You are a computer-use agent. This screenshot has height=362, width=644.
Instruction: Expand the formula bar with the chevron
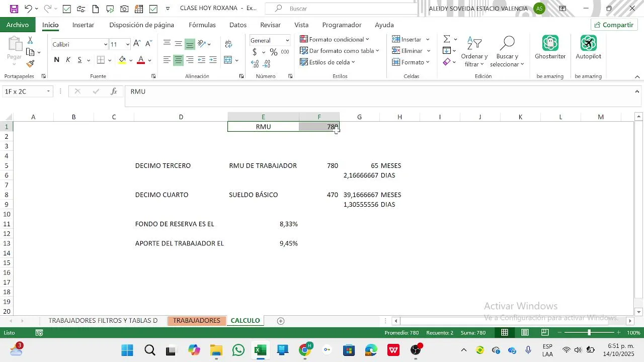click(x=637, y=92)
